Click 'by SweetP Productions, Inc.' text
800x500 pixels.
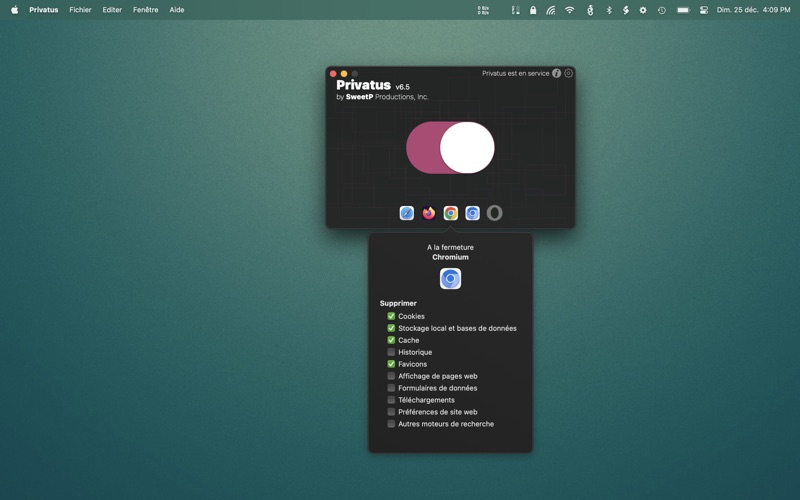382,97
